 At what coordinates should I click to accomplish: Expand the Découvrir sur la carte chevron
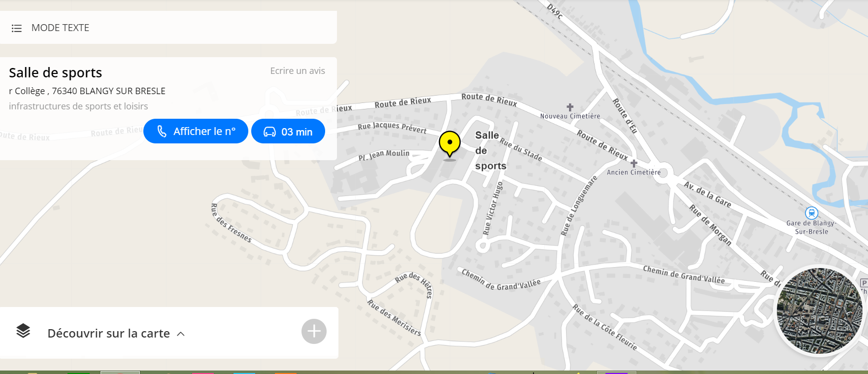(x=181, y=334)
